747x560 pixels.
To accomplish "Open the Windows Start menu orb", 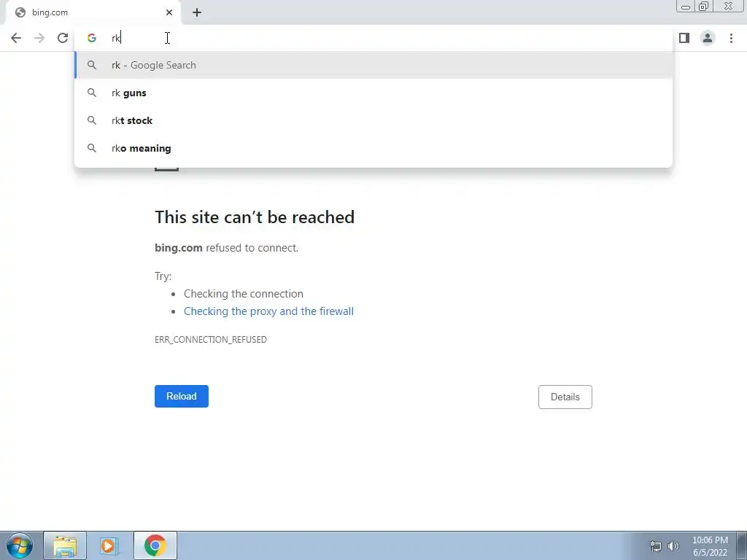I will pos(20,545).
